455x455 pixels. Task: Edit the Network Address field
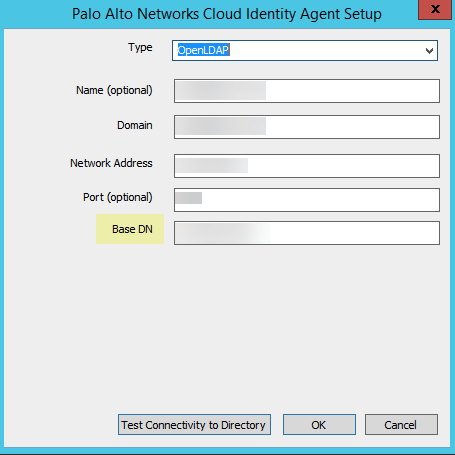pos(307,166)
